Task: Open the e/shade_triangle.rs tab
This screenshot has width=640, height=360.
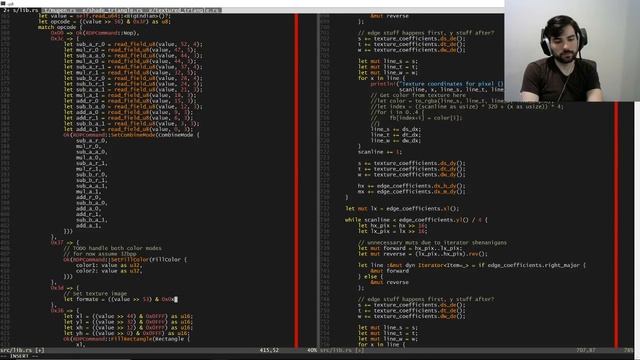Action: click(112, 10)
